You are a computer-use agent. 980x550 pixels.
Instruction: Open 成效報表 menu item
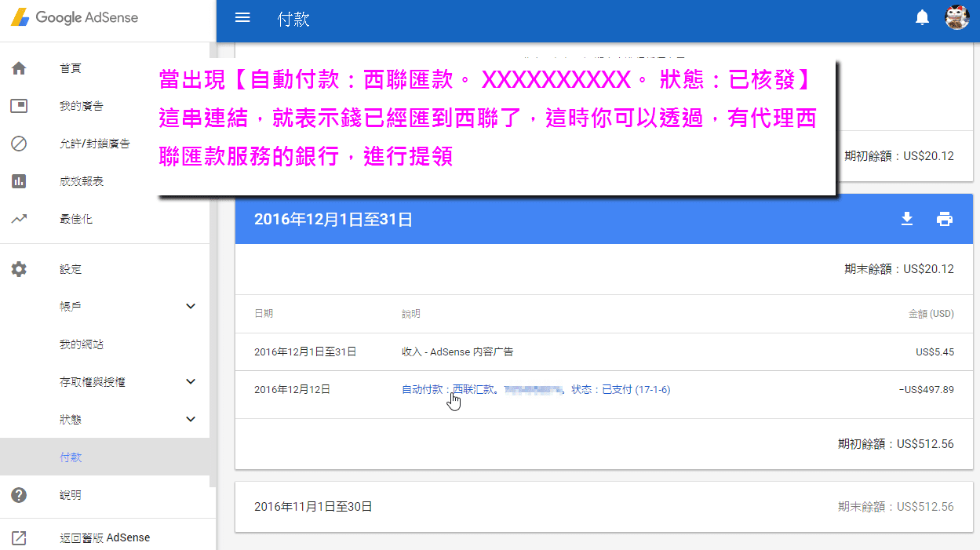click(x=82, y=181)
